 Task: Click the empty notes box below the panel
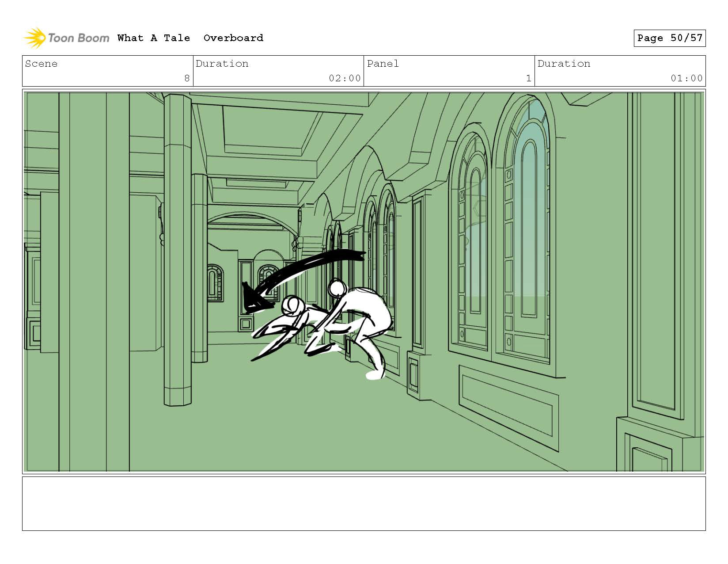coord(364,503)
